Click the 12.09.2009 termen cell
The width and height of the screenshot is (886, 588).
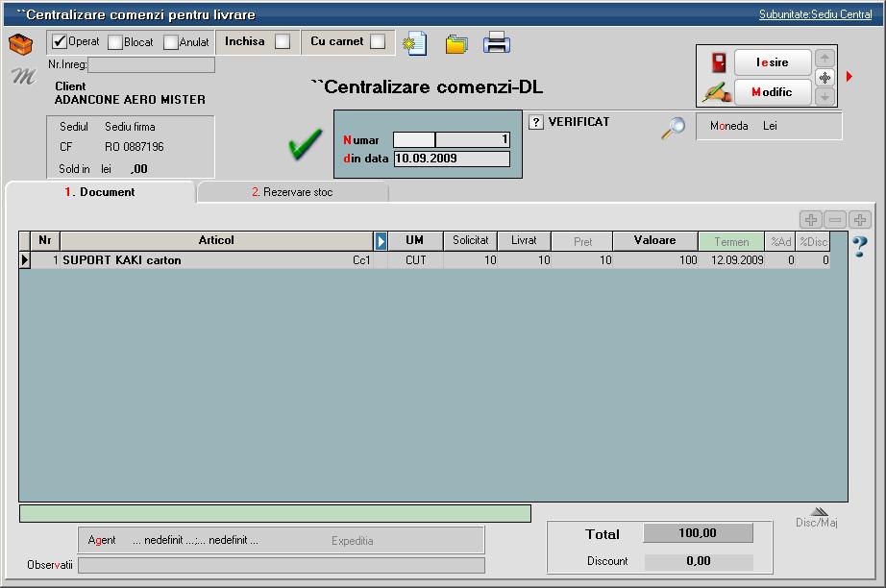coord(731,260)
